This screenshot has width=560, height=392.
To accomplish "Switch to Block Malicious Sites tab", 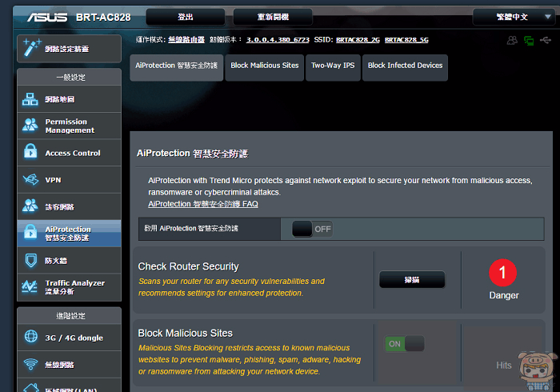I will 264,67.
